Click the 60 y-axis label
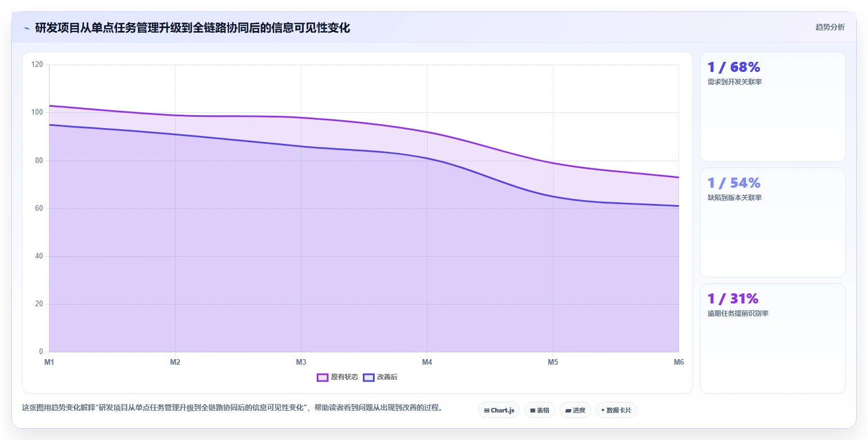Image resolution: width=868 pixels, height=440 pixels. 39,208
